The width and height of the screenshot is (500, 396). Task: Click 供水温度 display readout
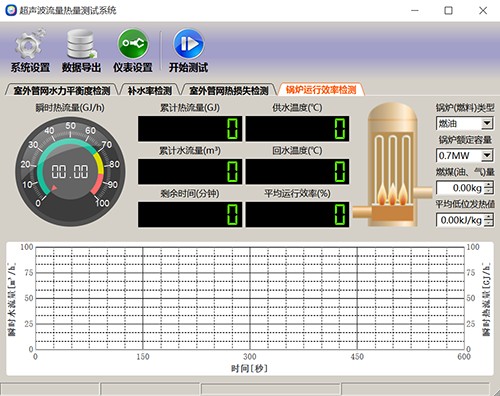pos(297,129)
